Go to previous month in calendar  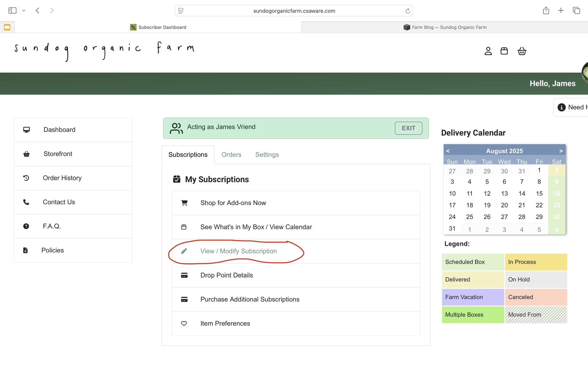(x=448, y=151)
